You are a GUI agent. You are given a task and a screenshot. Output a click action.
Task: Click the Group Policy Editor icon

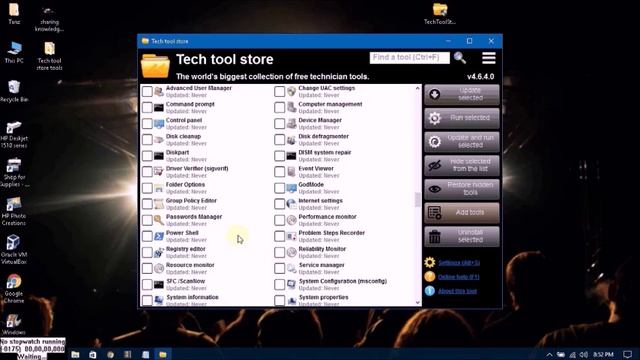click(x=159, y=204)
